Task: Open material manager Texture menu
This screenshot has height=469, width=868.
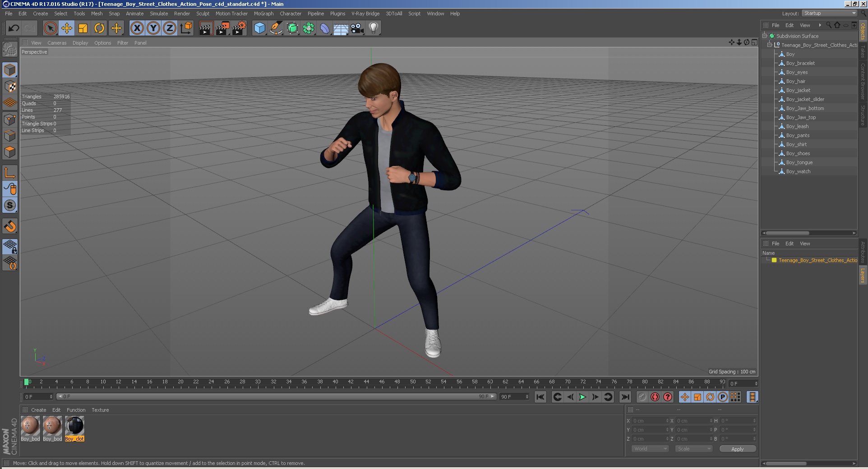Action: pos(100,410)
